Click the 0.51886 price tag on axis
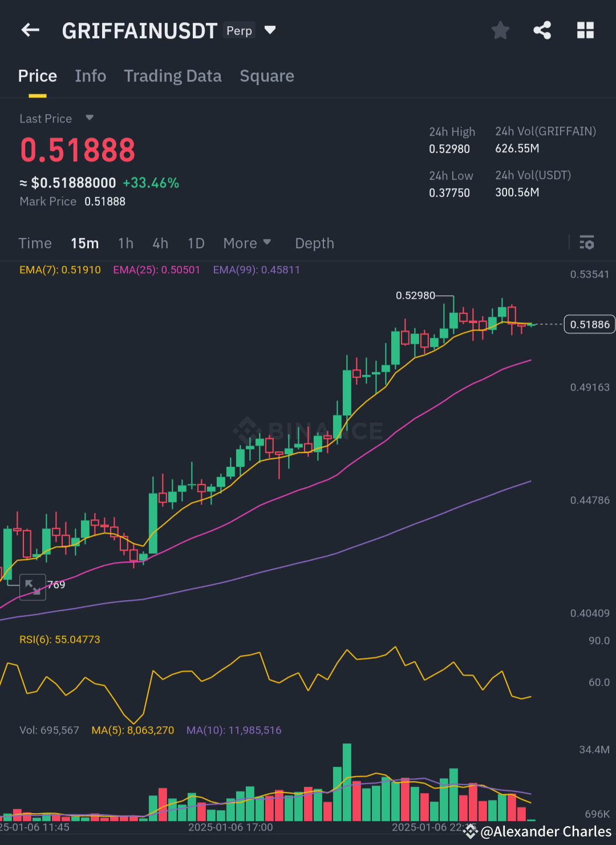 [x=589, y=324]
